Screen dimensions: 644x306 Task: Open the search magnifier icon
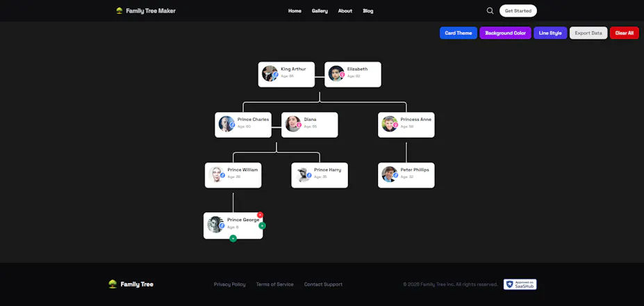click(x=490, y=10)
